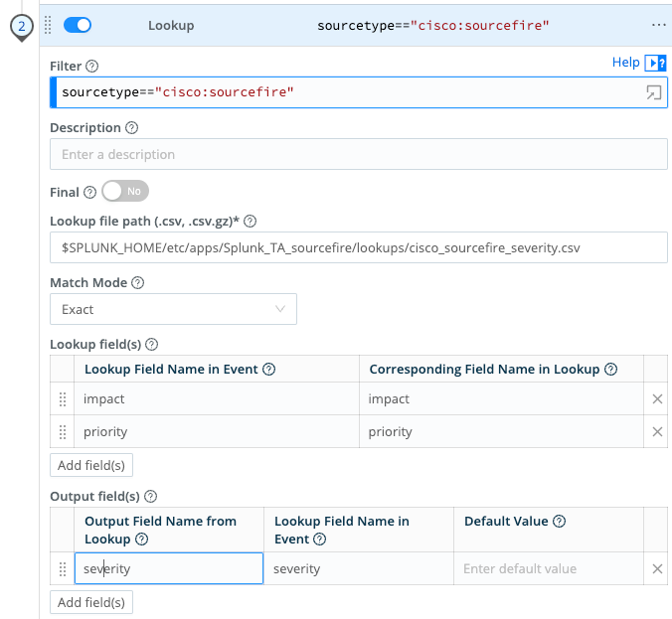
Task: Click the Output field(s) help icon
Action: click(150, 497)
